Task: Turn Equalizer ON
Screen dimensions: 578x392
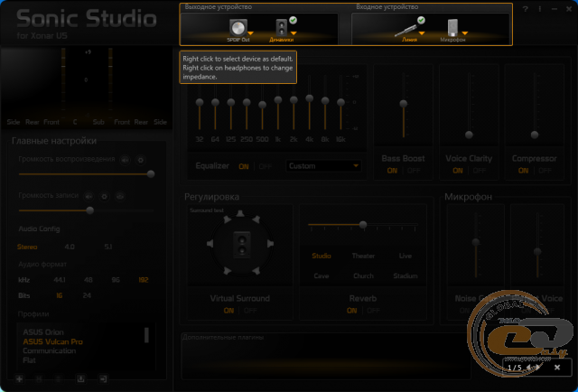Action: (244, 167)
